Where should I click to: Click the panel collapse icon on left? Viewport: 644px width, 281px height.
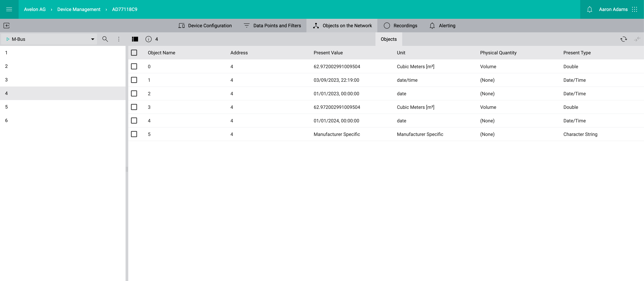(x=6, y=25)
